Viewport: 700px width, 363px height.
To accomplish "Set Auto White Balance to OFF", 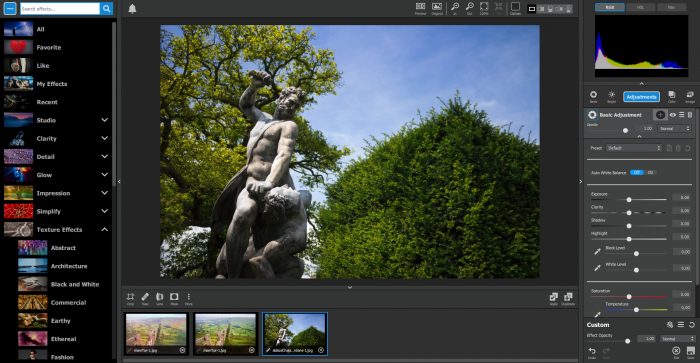I will [x=637, y=172].
